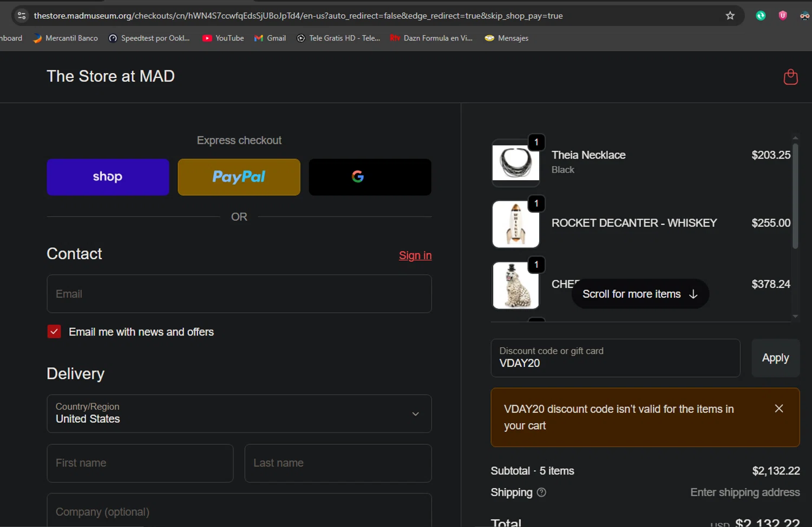Focus the First name field
The image size is (812, 527).
(x=140, y=463)
